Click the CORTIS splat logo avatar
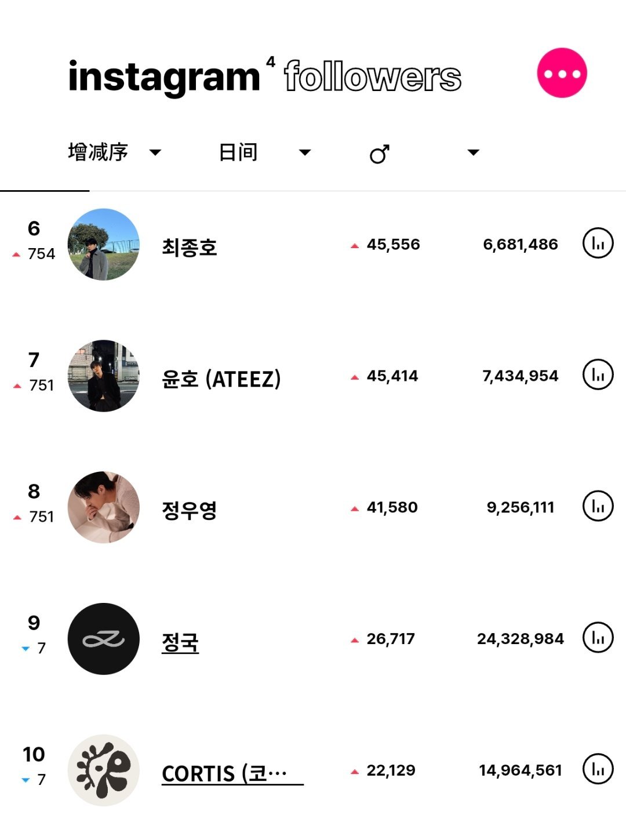The height and width of the screenshot is (840, 626). tap(104, 770)
